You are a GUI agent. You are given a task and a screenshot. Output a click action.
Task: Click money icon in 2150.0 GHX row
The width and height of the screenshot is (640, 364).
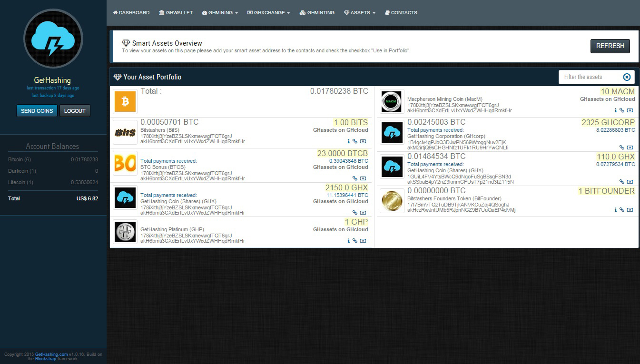363,213
